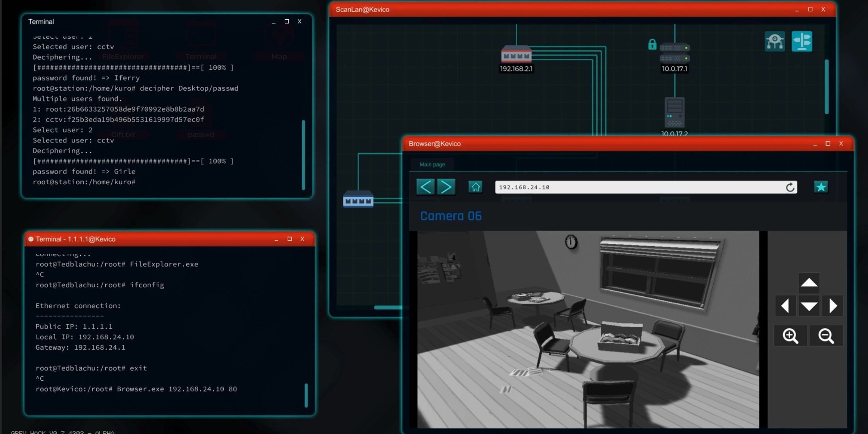This screenshot has width=868, height=434.
Task: Reload the page in the address bar
Action: (790, 187)
